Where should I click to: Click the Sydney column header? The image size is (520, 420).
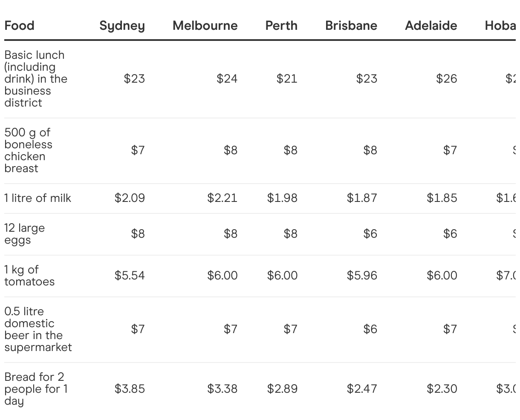click(x=122, y=26)
